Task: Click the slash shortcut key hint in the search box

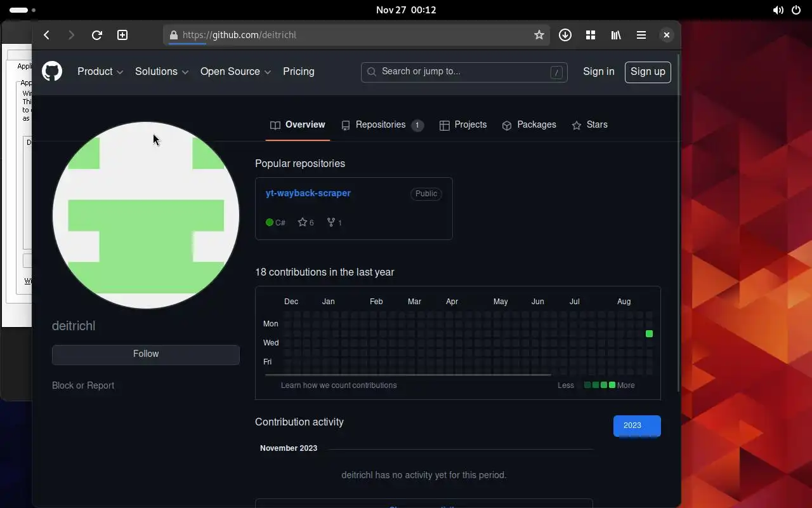Action: (x=556, y=72)
